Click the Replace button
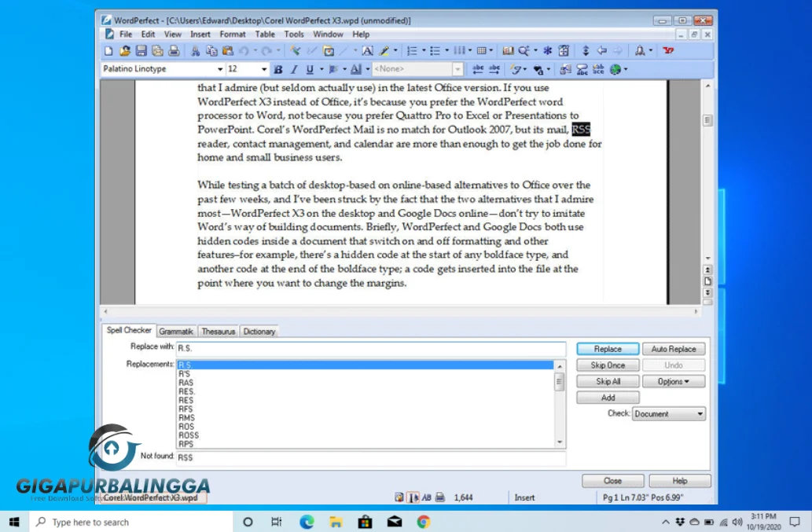 tap(608, 349)
